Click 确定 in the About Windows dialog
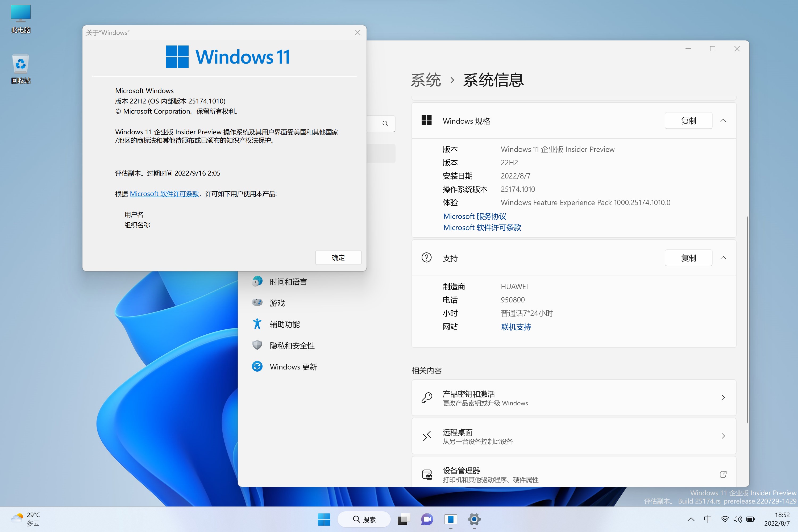This screenshot has width=798, height=532. pos(338,257)
